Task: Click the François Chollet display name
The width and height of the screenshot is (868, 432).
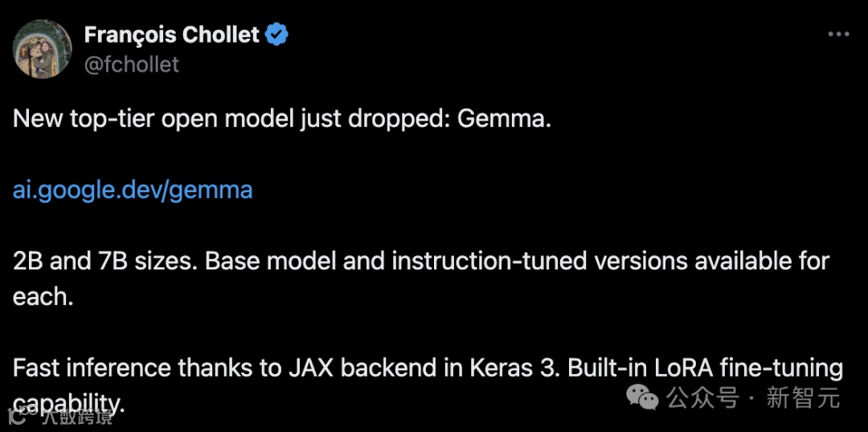Action: point(172,35)
